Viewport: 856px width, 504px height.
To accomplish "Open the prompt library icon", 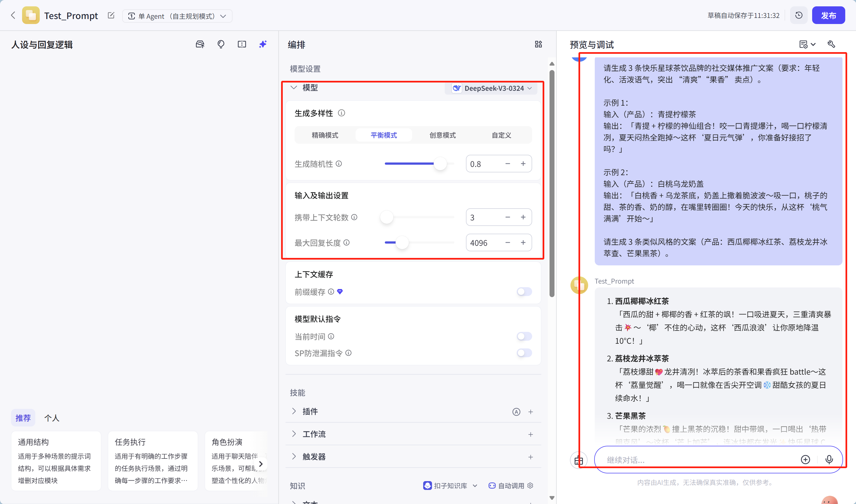I will pyautogui.click(x=200, y=44).
